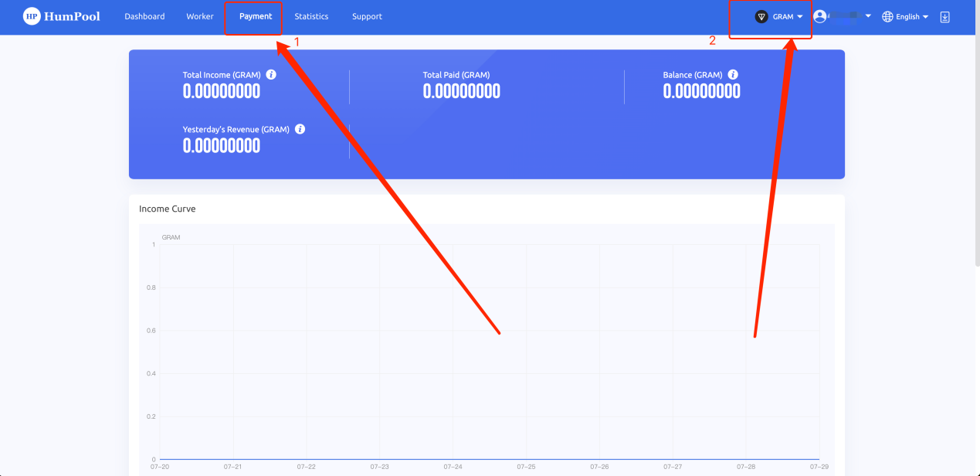Show info for Total Income (GRAM)
The width and height of the screenshot is (980, 476).
click(271, 75)
